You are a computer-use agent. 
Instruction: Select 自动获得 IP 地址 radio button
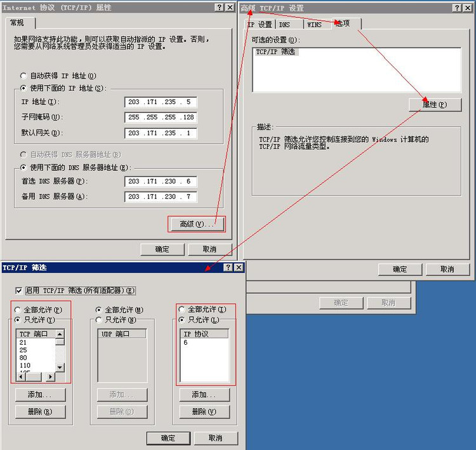[23, 76]
